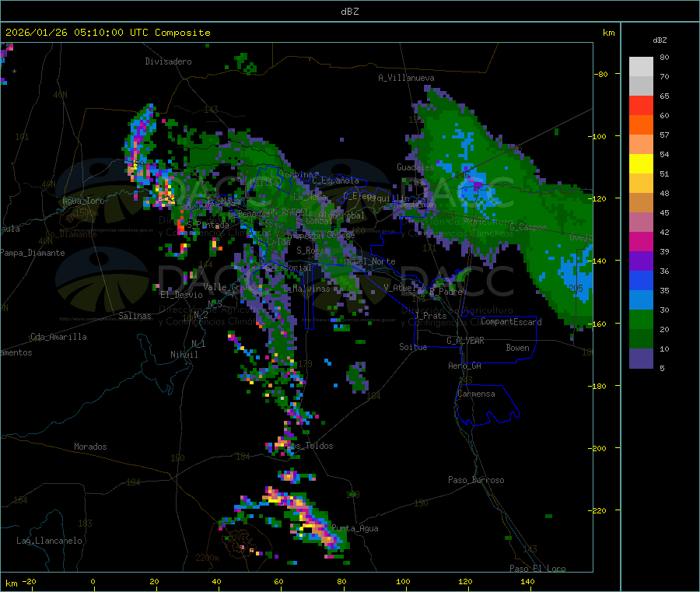Select the 'Guadales' place label
Viewport: 700px width, 592px height.
[x=415, y=167]
